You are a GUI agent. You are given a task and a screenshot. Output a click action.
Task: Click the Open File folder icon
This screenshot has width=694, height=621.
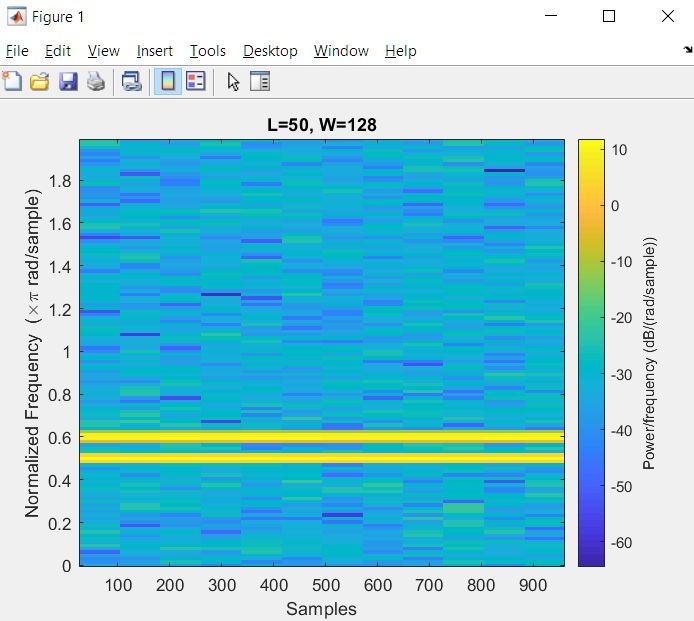click(40, 81)
